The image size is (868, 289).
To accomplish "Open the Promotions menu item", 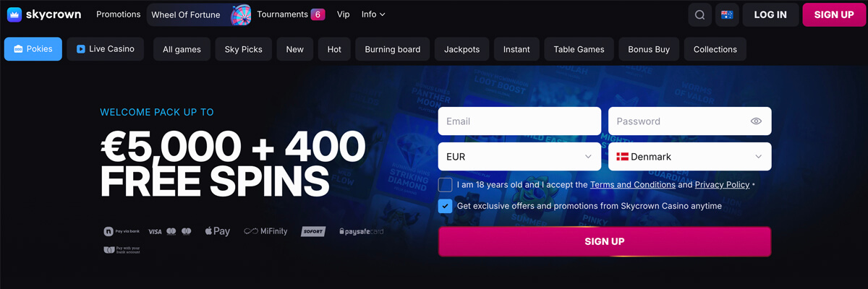I will point(119,14).
